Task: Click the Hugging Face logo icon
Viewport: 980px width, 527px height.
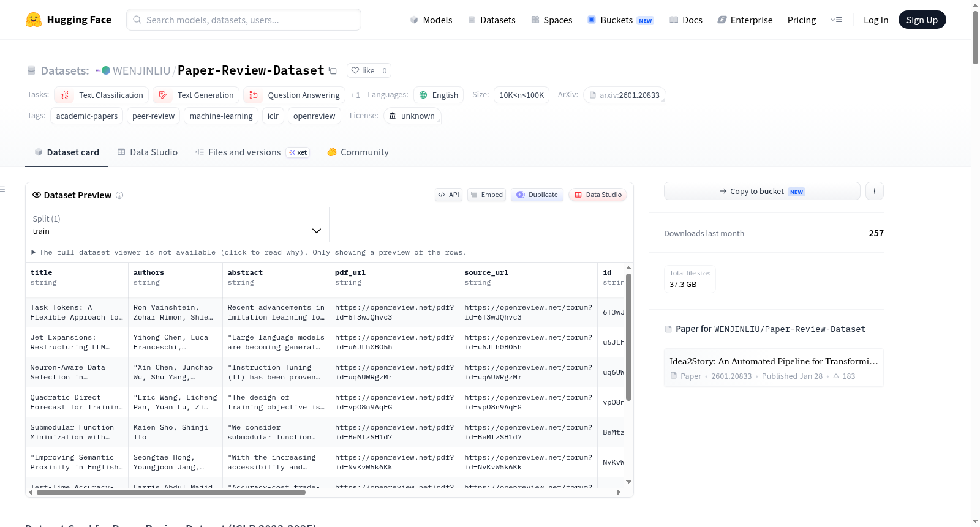Action: click(34, 20)
